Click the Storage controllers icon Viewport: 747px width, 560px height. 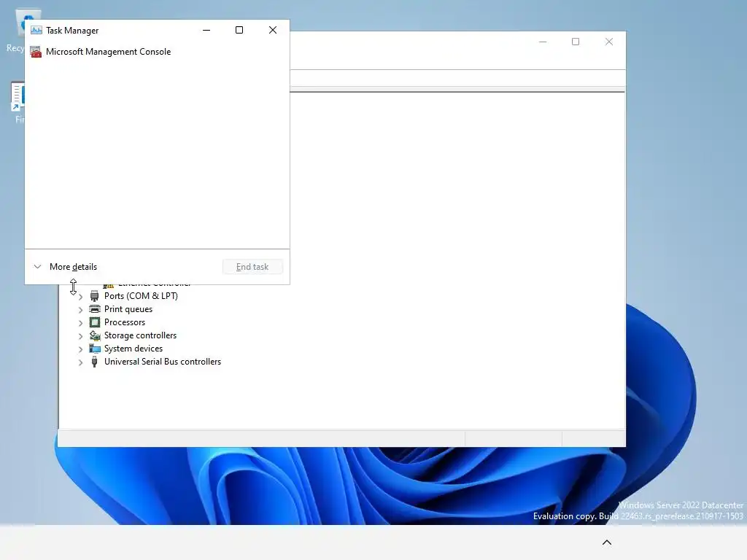(x=95, y=335)
